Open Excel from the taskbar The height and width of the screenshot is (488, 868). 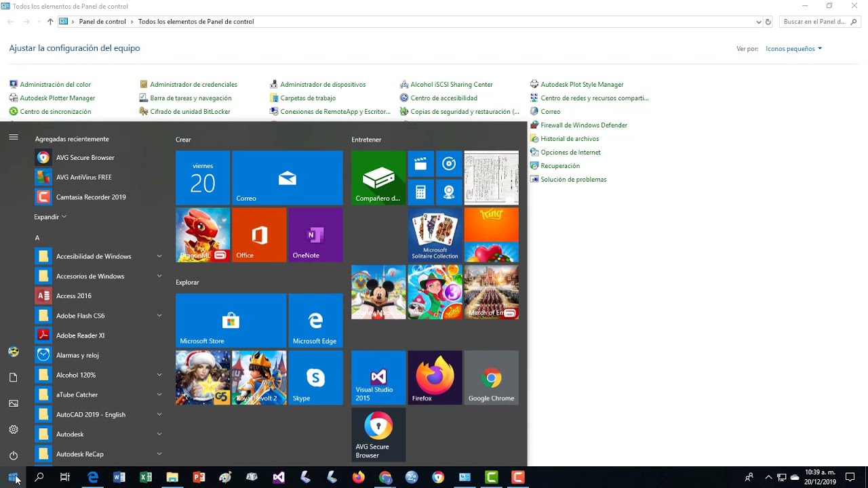[x=146, y=477]
